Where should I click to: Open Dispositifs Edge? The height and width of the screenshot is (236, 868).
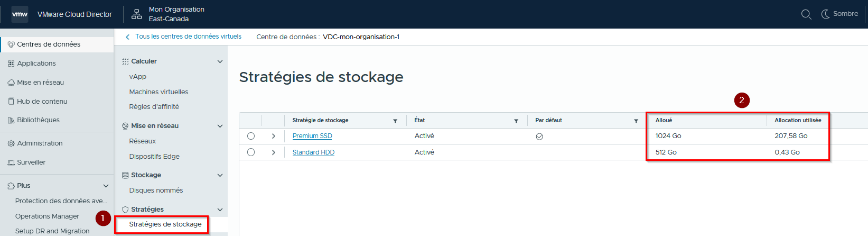coord(154,157)
